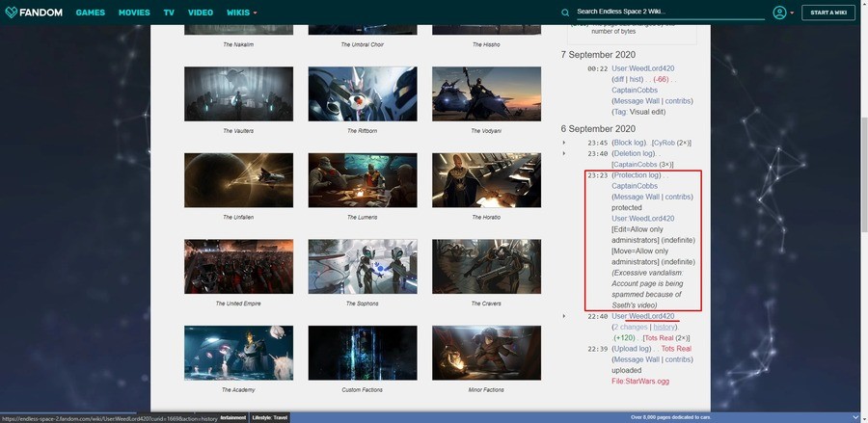Open the Protection log link
Screen dimensions: 868x423
(637, 175)
